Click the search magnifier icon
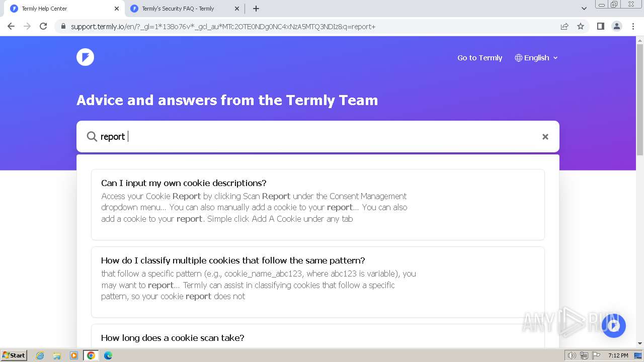The height and width of the screenshot is (362, 644). click(92, 136)
